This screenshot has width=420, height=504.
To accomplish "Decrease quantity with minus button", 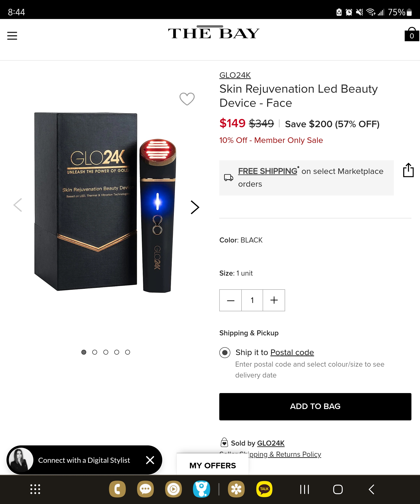I will point(231,300).
